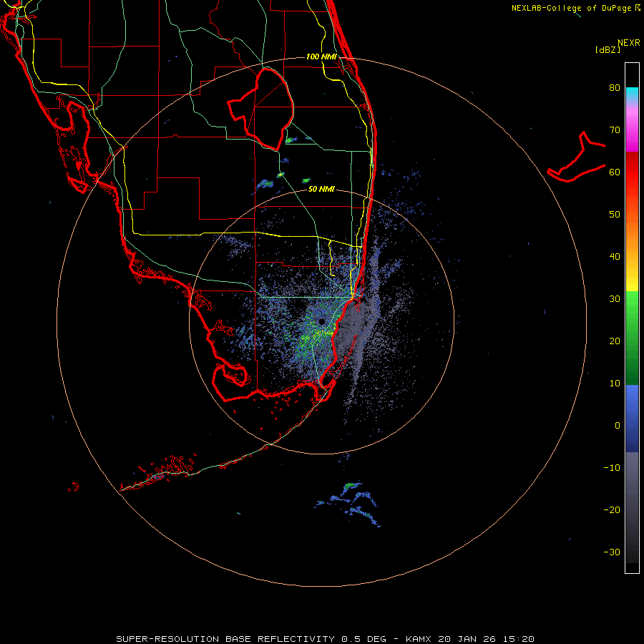The image size is (644, 644).
Task: Click the 0 value on dBZ scale
Action: pyautogui.click(x=618, y=426)
